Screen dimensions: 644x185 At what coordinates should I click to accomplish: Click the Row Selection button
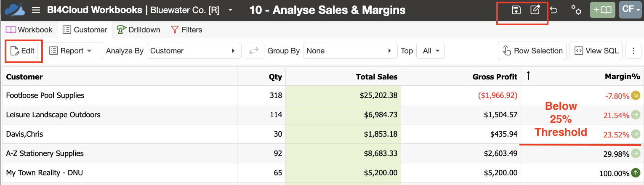coord(532,51)
